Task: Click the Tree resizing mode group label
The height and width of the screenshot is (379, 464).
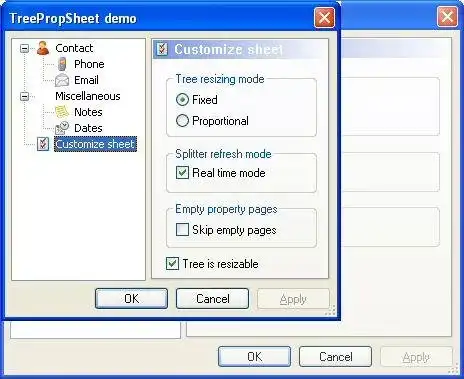Action: click(220, 79)
